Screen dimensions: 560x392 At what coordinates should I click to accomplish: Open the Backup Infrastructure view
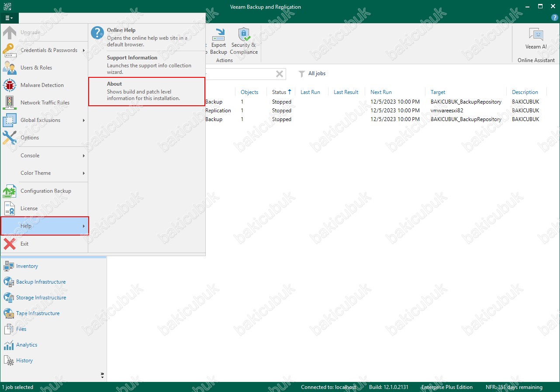coord(53,282)
